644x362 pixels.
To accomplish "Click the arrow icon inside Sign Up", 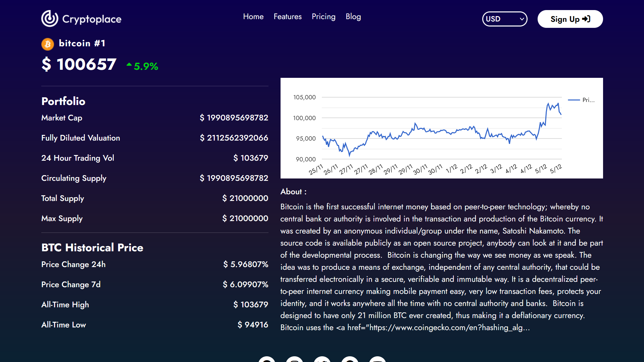I will [x=586, y=19].
